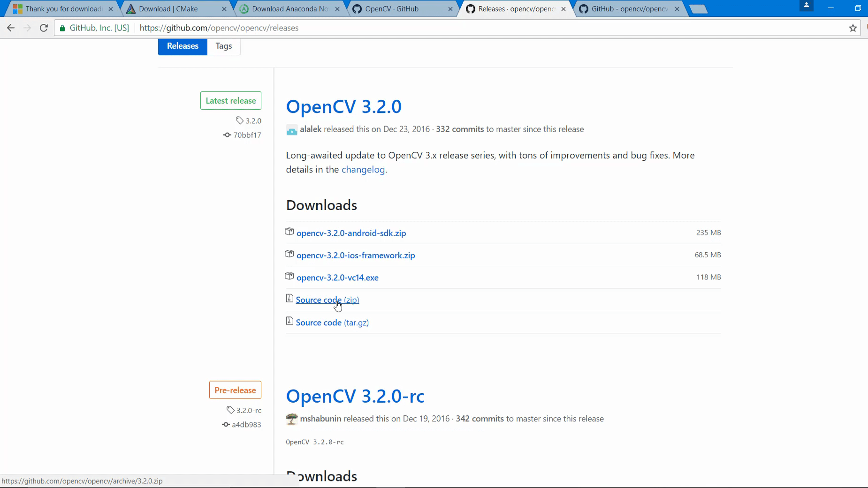Click the 118 MB file size text
The image size is (868, 488).
click(x=708, y=277)
